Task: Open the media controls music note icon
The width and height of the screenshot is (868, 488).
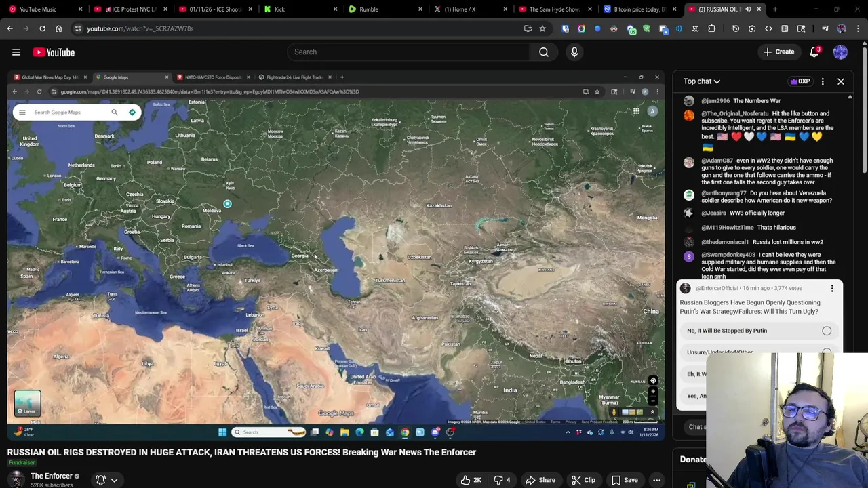Action: coord(825,28)
